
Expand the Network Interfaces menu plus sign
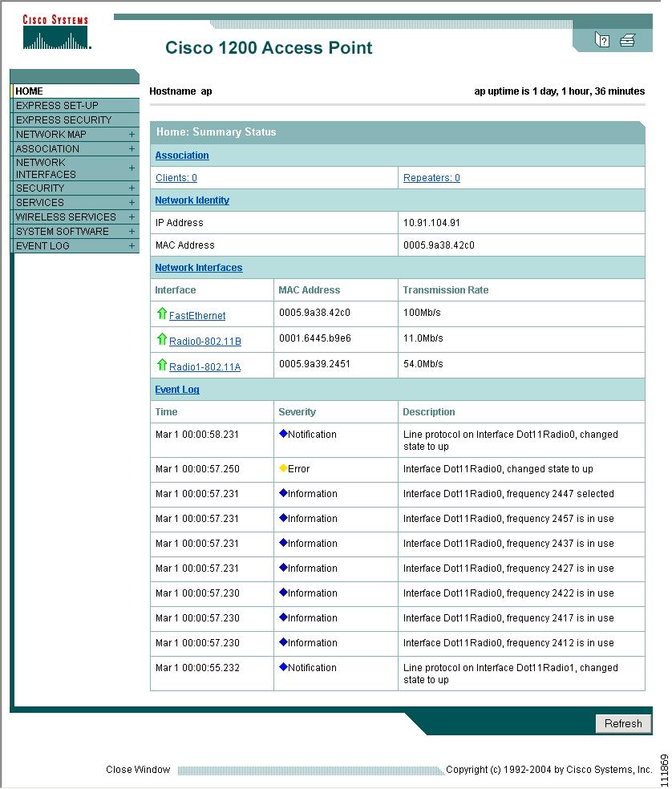tap(132, 168)
